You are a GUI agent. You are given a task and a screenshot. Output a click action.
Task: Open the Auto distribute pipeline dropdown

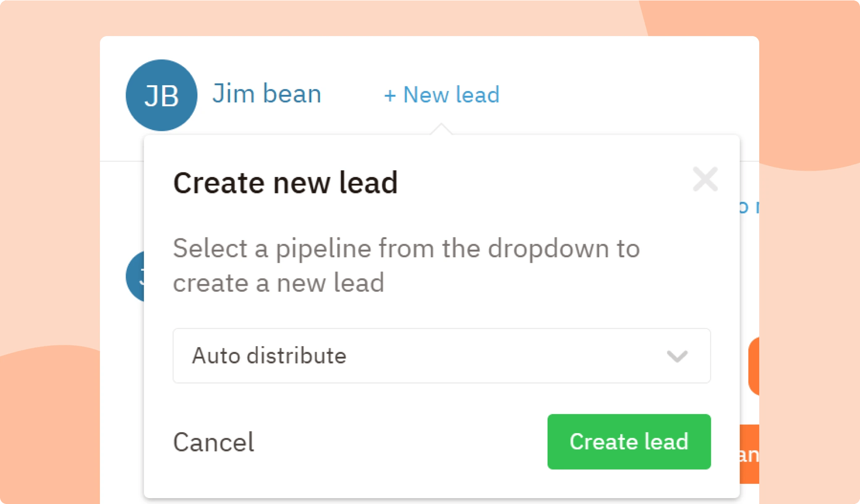coord(441,356)
